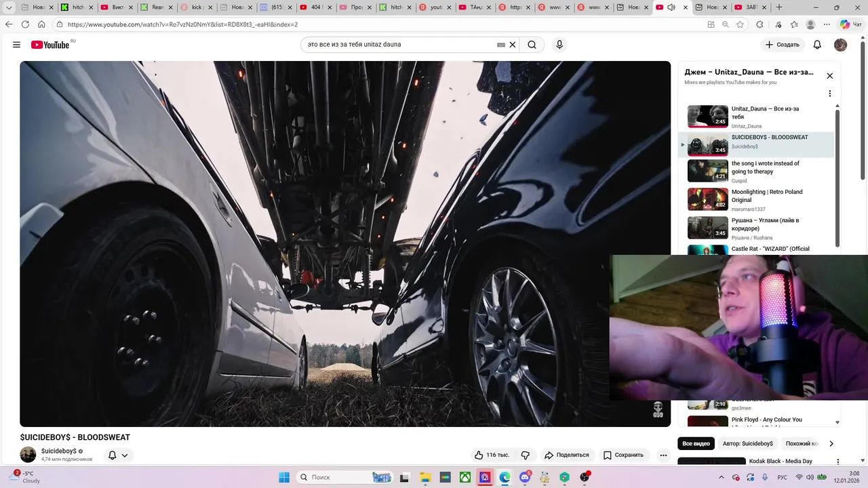Play the song i wrote instead of therapy
This screenshot has height=488, width=868.
pyautogui.click(x=756, y=171)
